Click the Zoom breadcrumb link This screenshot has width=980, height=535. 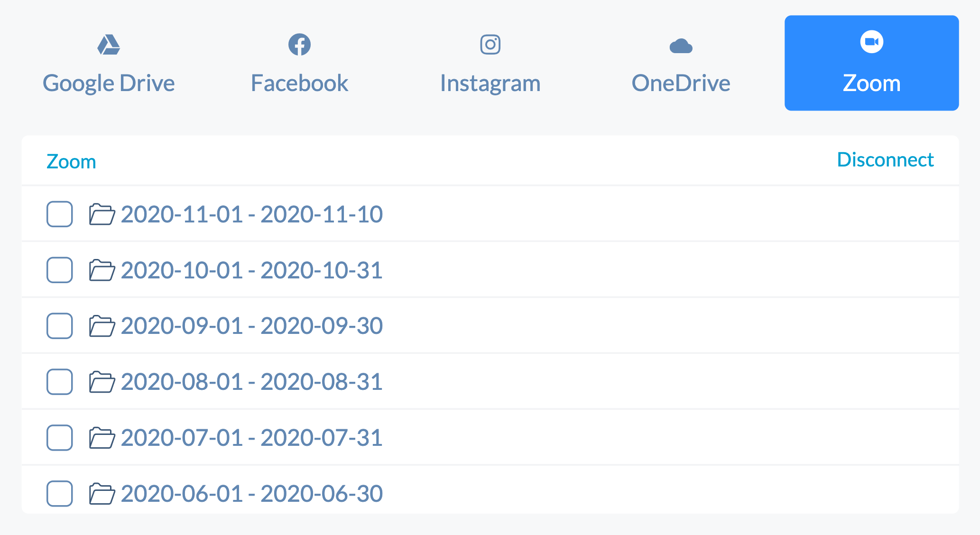pyautogui.click(x=71, y=162)
